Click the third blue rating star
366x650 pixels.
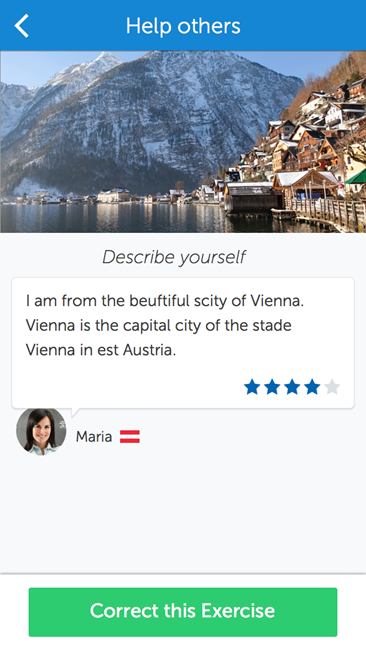pyautogui.click(x=292, y=387)
